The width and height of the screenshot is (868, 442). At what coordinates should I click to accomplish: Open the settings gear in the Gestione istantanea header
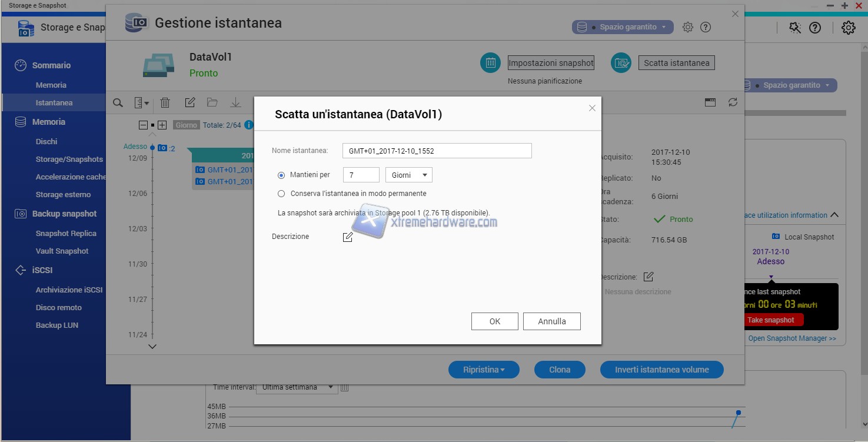pos(687,27)
